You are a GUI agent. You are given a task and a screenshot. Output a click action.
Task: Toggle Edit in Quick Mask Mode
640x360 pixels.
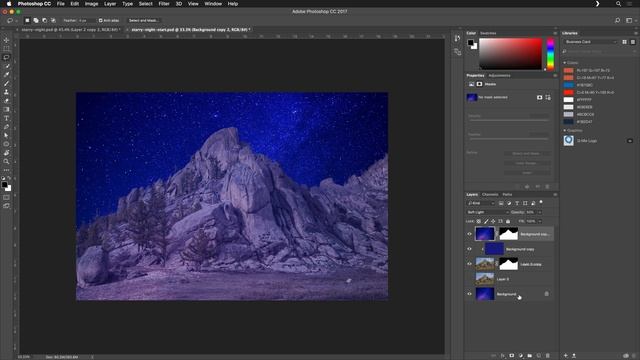(x=6, y=198)
